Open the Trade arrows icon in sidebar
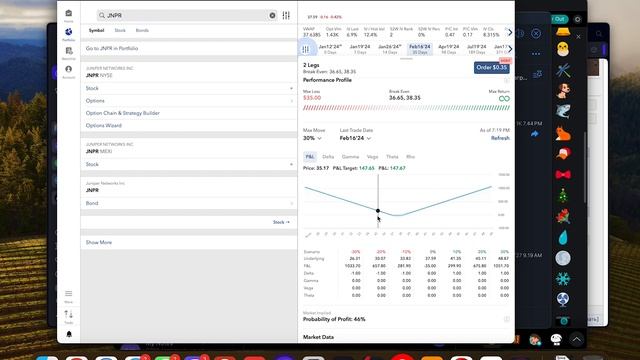The width and height of the screenshot is (640, 360). coord(69,316)
